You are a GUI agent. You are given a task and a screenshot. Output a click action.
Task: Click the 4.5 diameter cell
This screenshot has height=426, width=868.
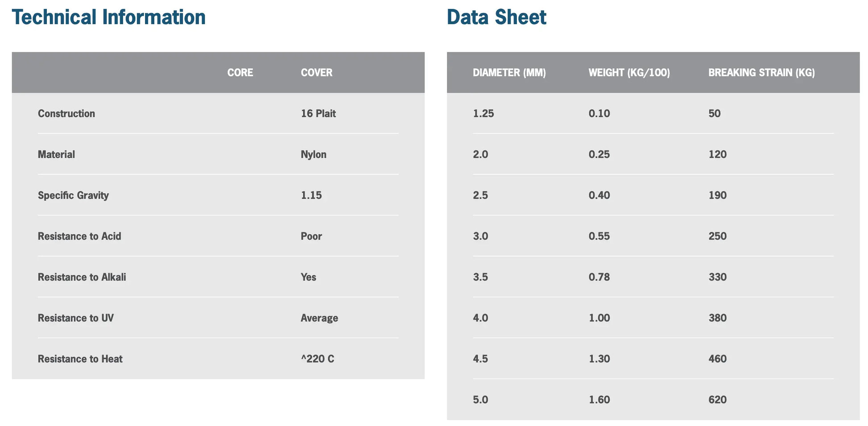coord(480,359)
